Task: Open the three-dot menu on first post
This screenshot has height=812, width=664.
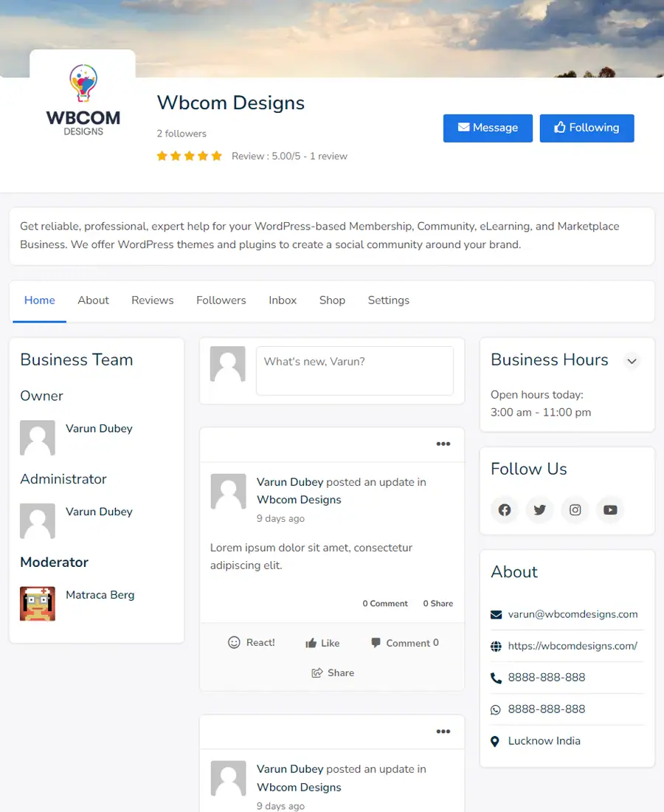Action: [x=443, y=444]
